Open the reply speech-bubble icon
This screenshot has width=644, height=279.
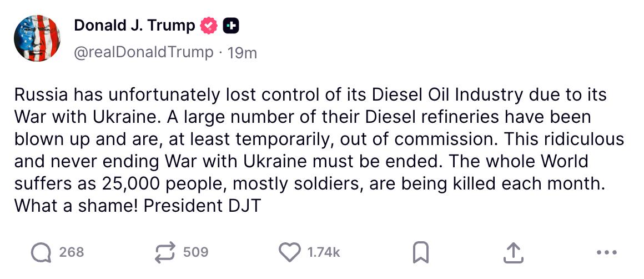pos(41,252)
